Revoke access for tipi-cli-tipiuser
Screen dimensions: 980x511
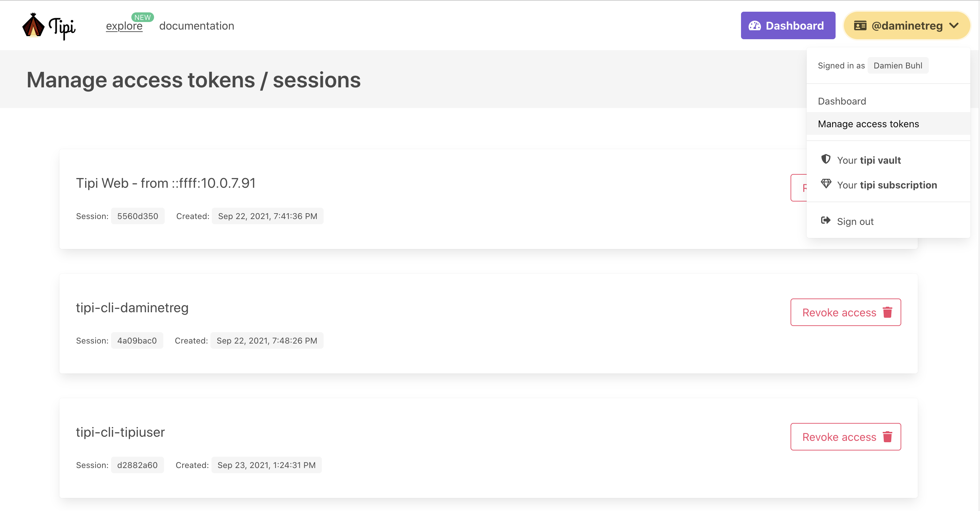pos(839,437)
